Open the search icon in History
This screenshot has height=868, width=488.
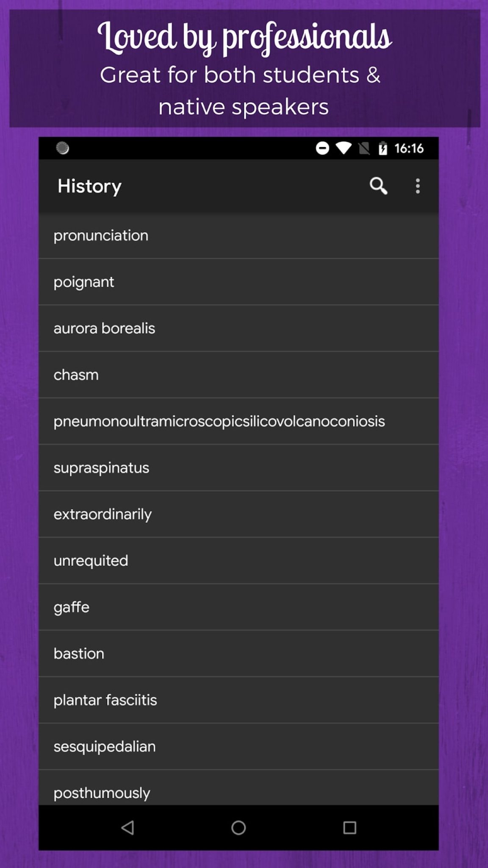378,186
